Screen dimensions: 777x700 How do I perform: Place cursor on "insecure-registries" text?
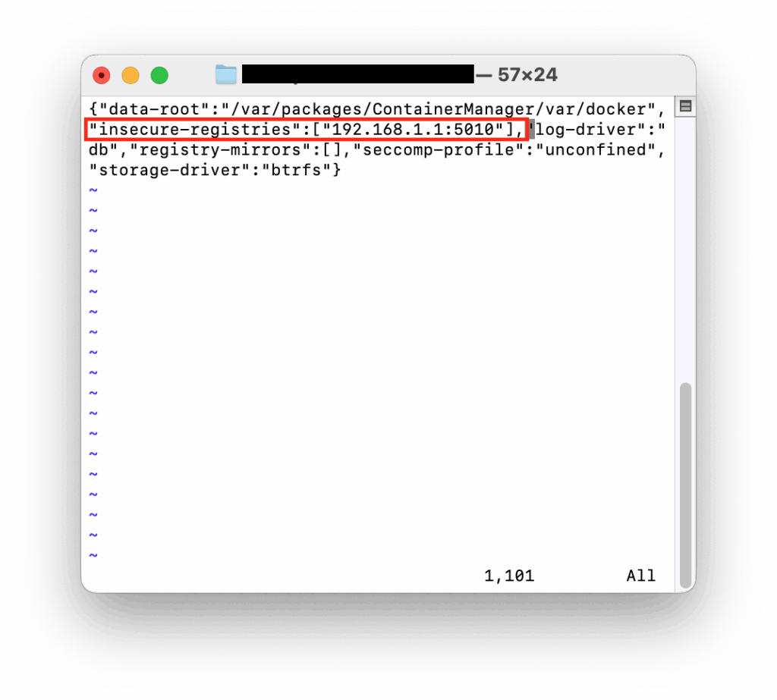(x=195, y=130)
